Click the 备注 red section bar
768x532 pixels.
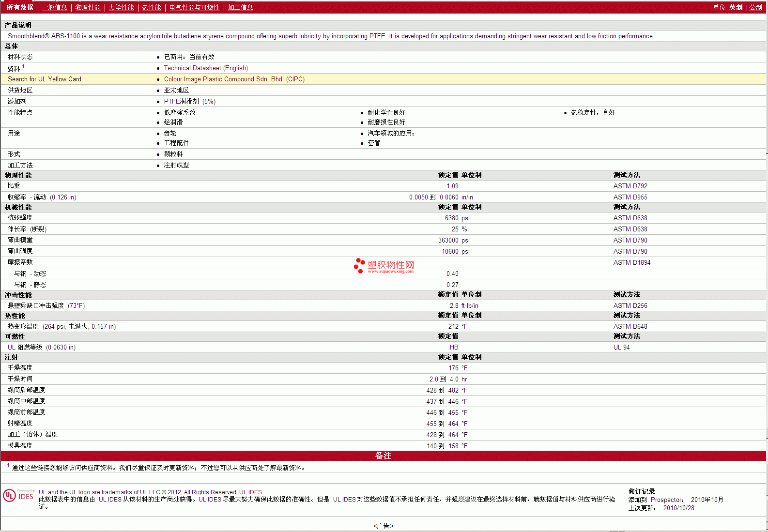pyautogui.click(x=383, y=456)
